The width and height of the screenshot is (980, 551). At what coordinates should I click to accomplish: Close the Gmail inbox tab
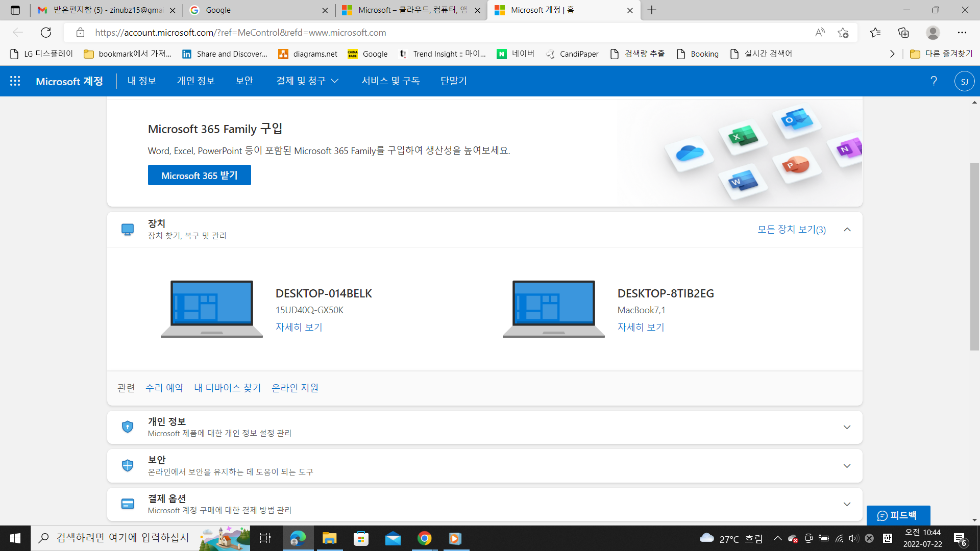click(x=172, y=10)
